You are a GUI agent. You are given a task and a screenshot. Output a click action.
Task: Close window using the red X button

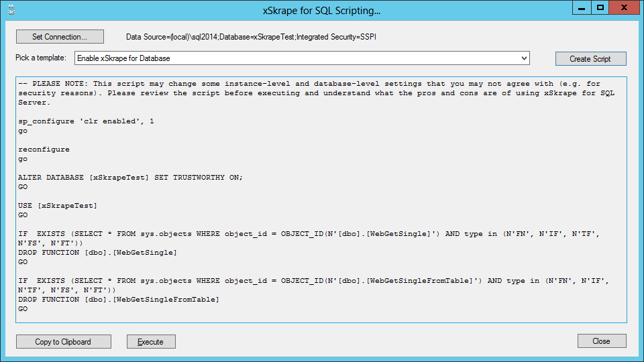click(625, 8)
